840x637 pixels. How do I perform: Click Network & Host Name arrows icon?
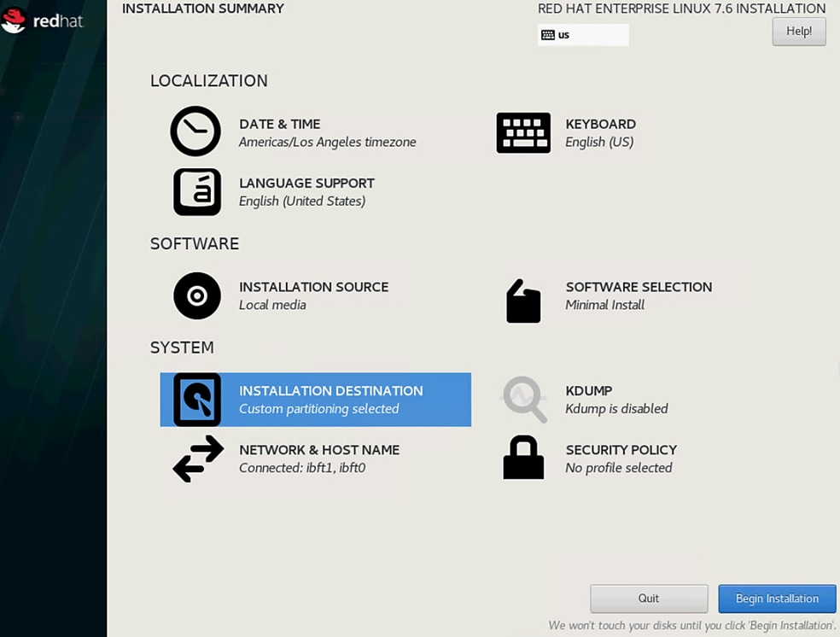pos(198,459)
